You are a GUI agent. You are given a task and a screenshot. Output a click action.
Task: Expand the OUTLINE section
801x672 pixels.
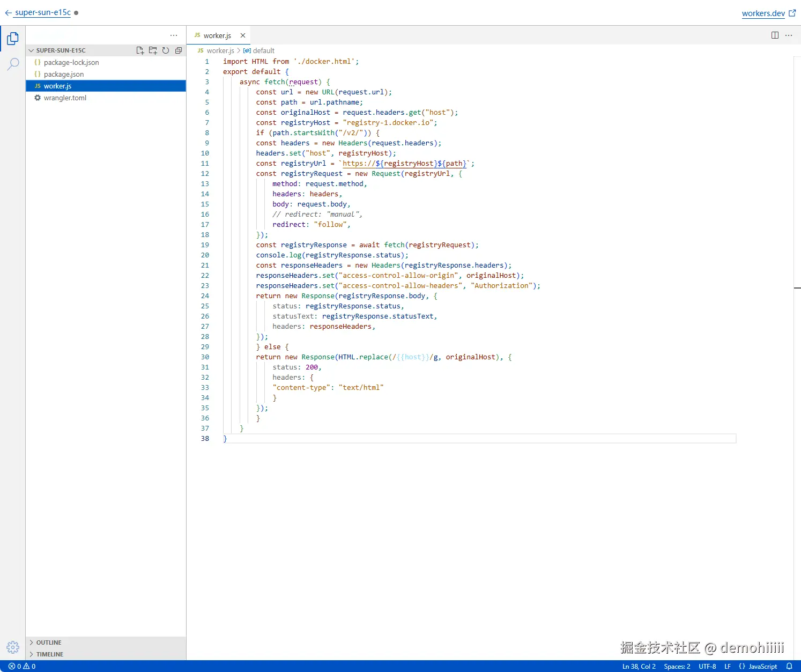click(106, 643)
